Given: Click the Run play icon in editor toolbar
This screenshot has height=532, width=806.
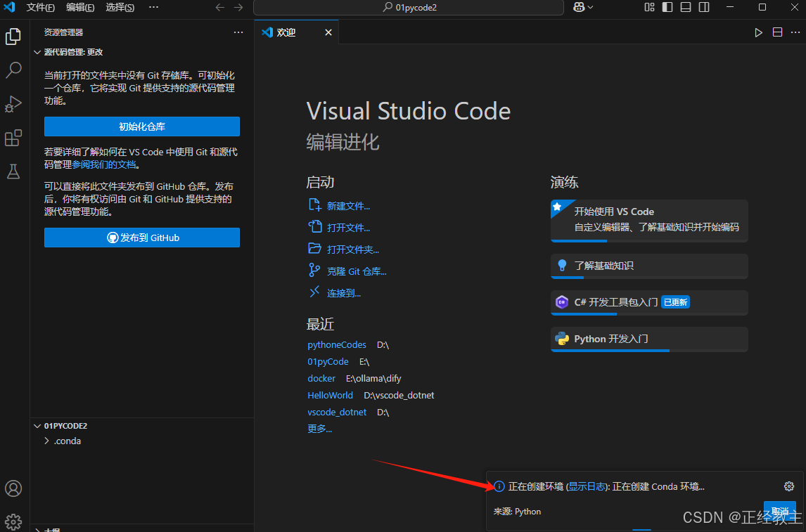Looking at the screenshot, I should 758,32.
